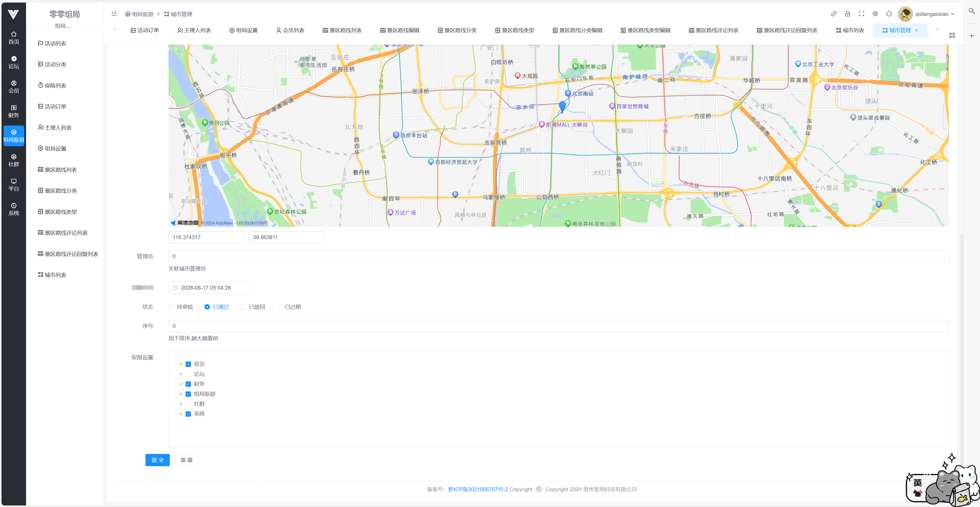Open the 社群 section in the left rail

coord(14,160)
